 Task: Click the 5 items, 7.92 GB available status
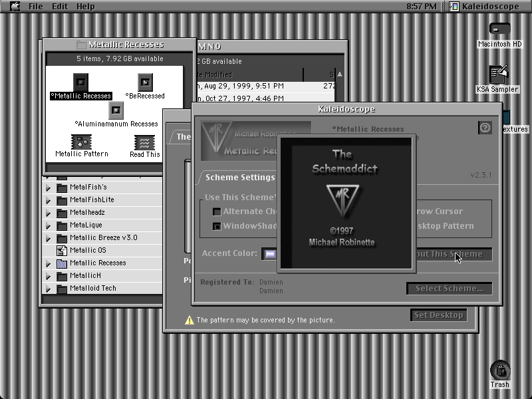(120, 59)
